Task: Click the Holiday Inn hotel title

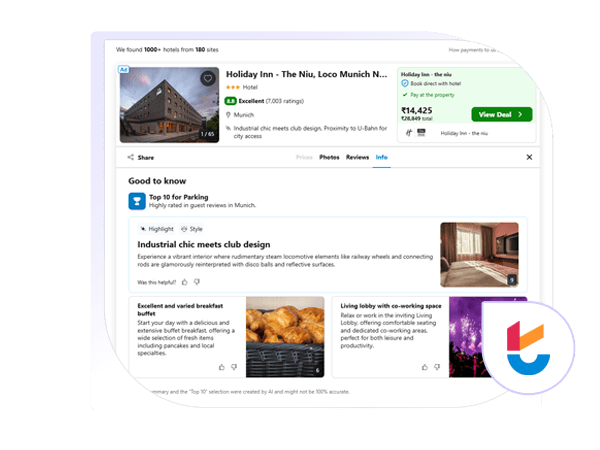Action: (x=307, y=74)
